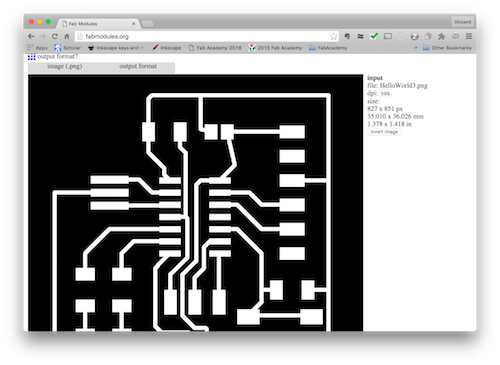Click the invert image button
500x365 pixels.
pos(384,132)
